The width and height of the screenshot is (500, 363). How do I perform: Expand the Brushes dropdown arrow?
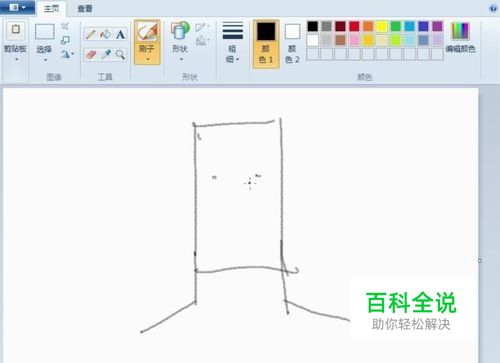(x=147, y=60)
